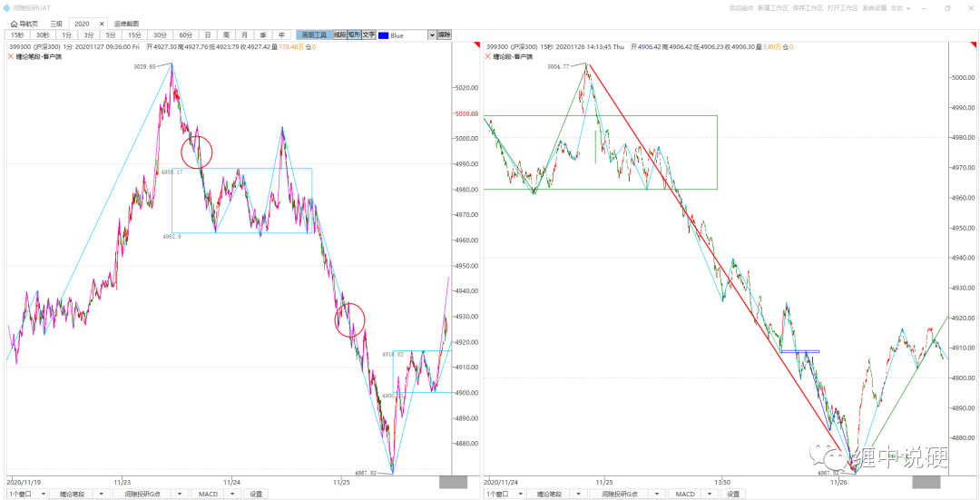Image resolution: width=980 pixels, height=500 pixels.
Task: Open right chart 设置 settings button
Action: pos(734,494)
